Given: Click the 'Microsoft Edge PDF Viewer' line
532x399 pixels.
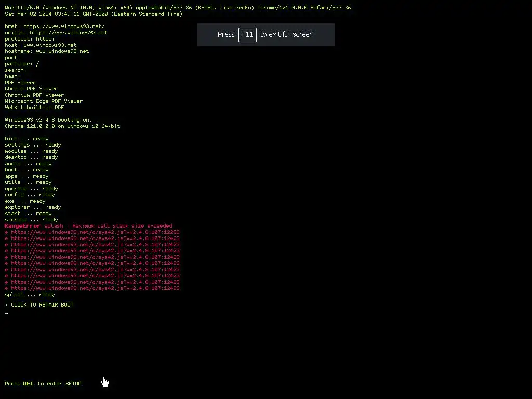Looking at the screenshot, I should point(44,101).
